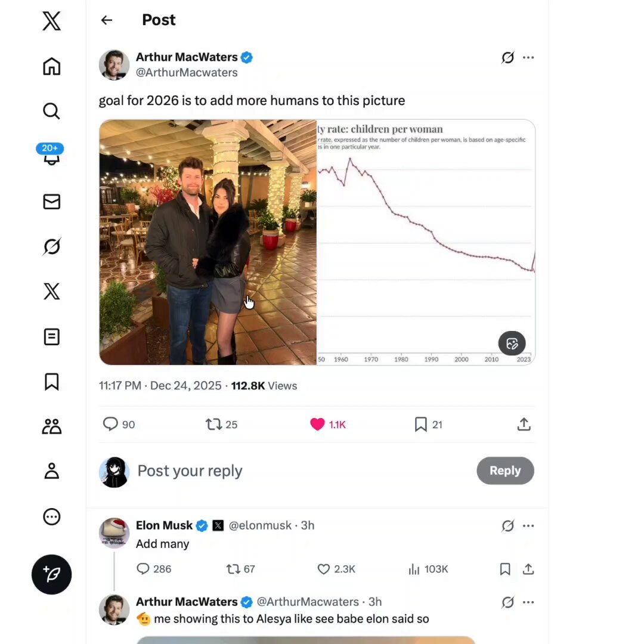Repost the main post with 25 reposts
The width and height of the screenshot is (644, 644).
click(213, 424)
